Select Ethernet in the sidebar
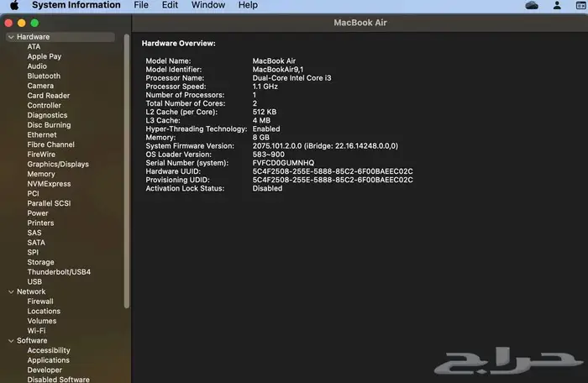This screenshot has width=588, height=383. (42, 134)
